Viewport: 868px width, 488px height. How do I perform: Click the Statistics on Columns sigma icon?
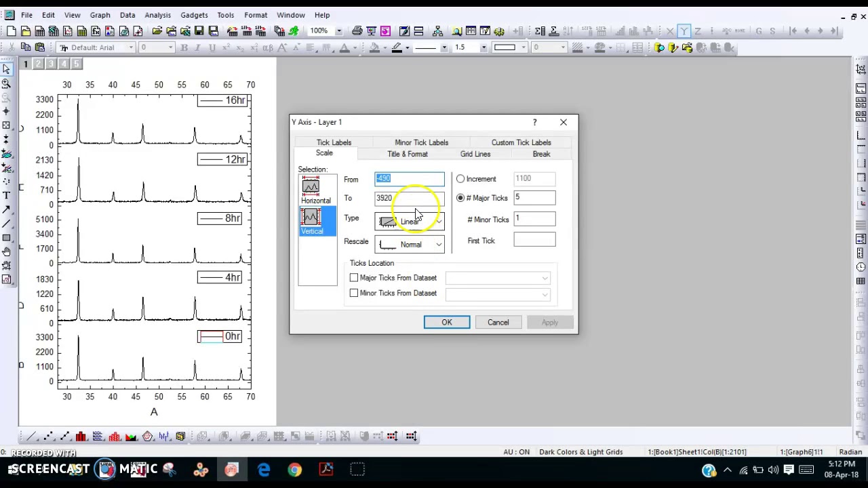(x=540, y=30)
